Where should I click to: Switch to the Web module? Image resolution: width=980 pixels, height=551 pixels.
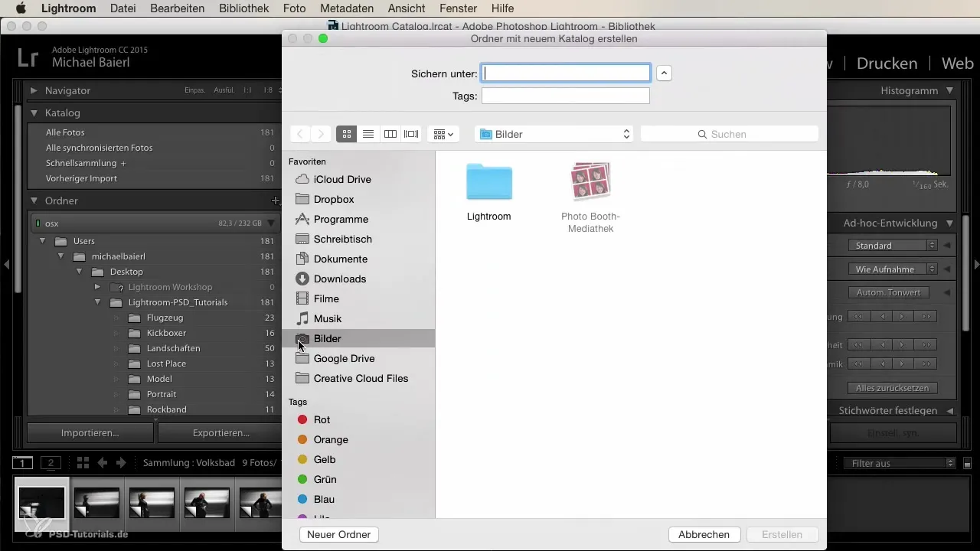(x=957, y=63)
